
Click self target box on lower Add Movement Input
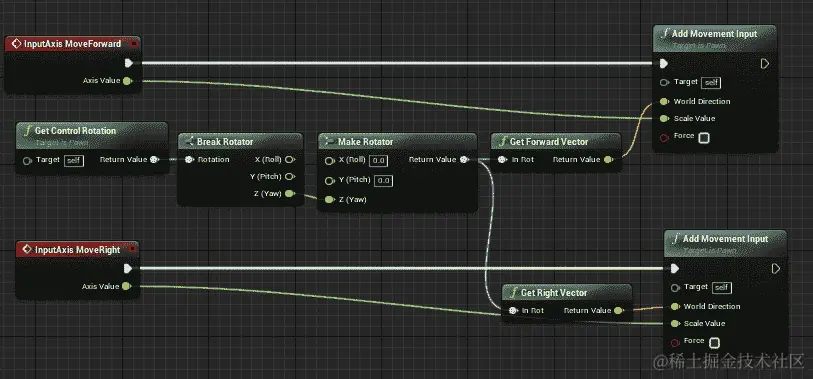(x=722, y=288)
